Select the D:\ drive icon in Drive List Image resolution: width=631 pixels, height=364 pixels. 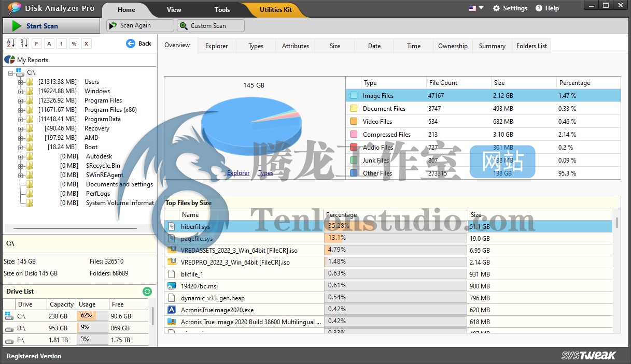[9, 328]
